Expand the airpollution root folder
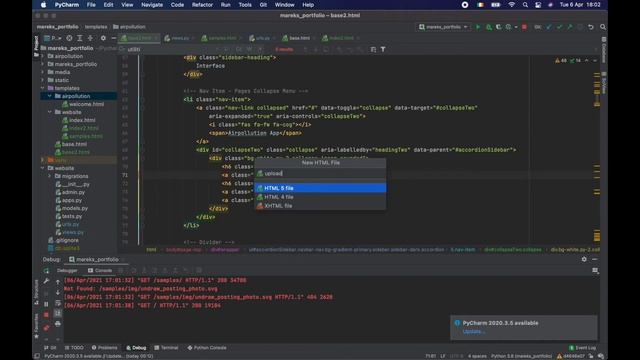Viewport: 640px width, 360px height. tap(42, 56)
